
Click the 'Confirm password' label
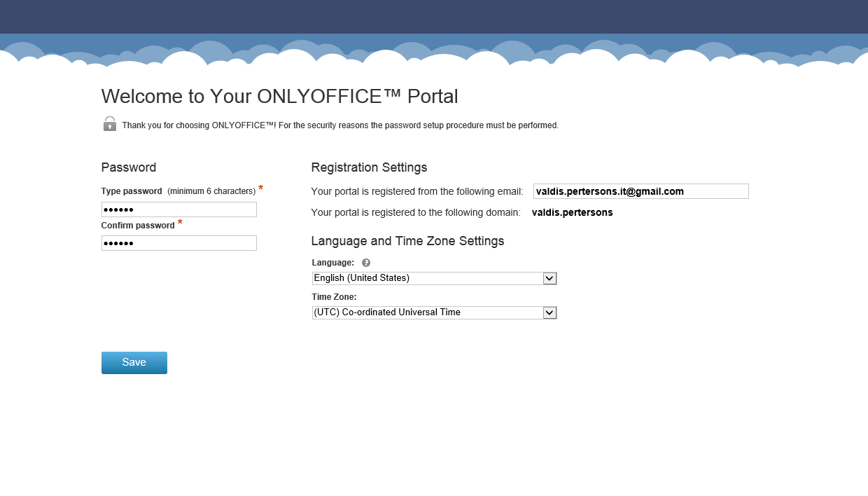click(138, 226)
